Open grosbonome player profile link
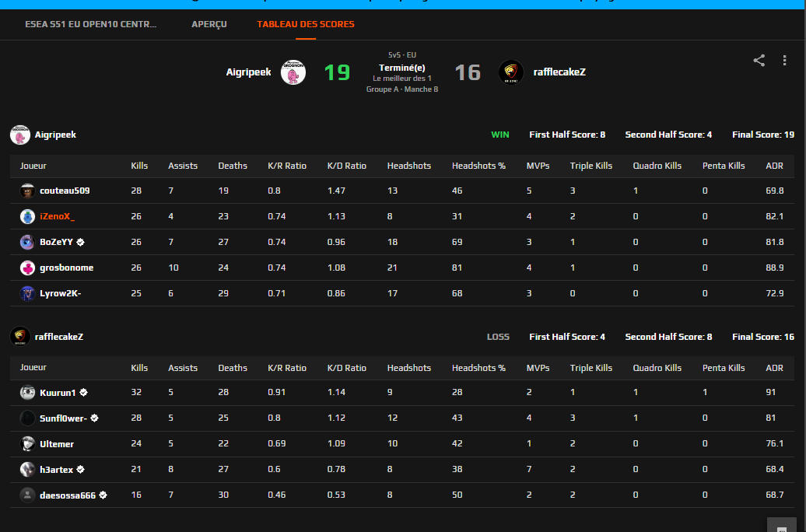This screenshot has width=806, height=532. pos(66,268)
